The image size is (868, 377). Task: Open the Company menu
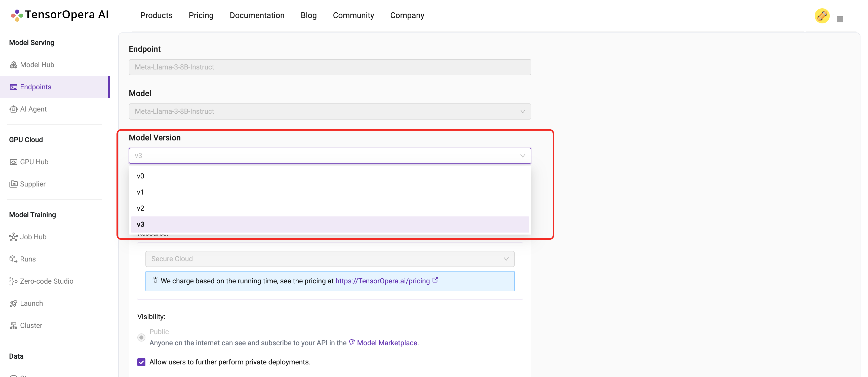407,16
